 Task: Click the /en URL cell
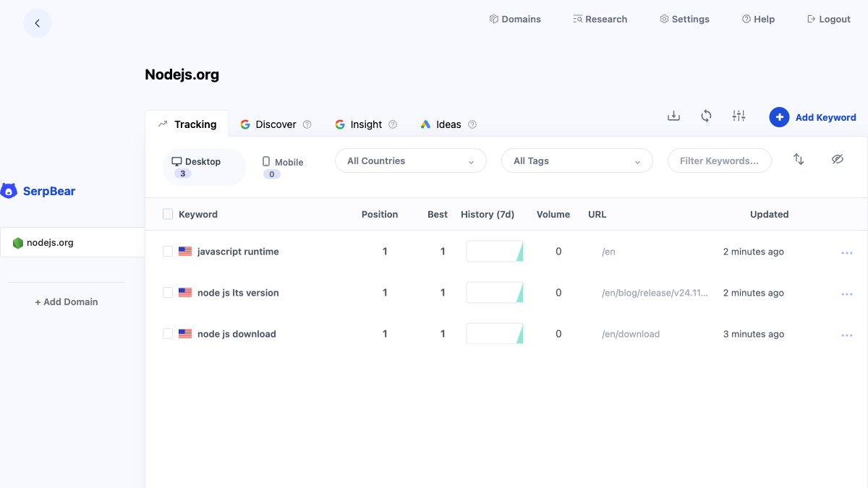point(608,252)
